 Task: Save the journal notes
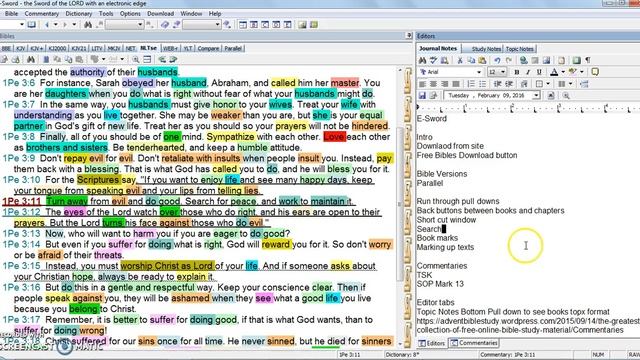pos(422,96)
